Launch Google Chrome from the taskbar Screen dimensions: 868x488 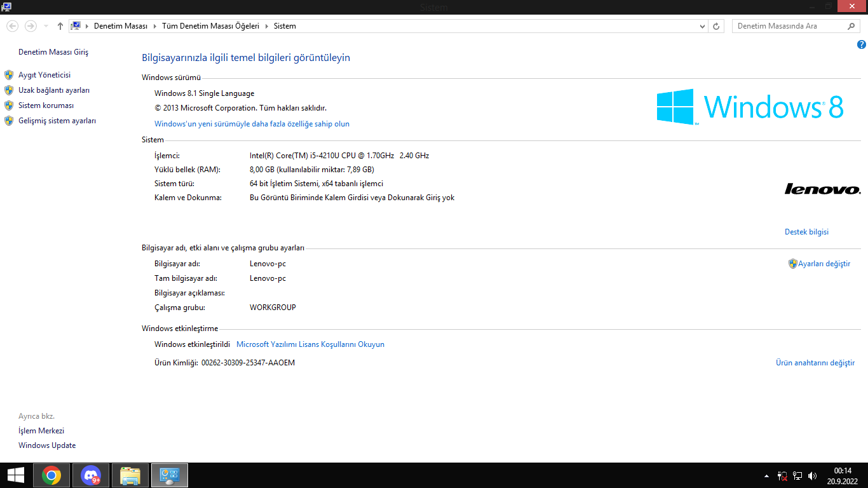51,475
